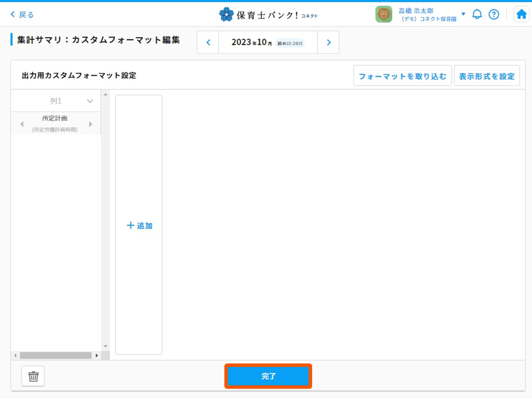Open 表示形式を設定 settings
Screen dimensions: 532x399
(x=487, y=76)
